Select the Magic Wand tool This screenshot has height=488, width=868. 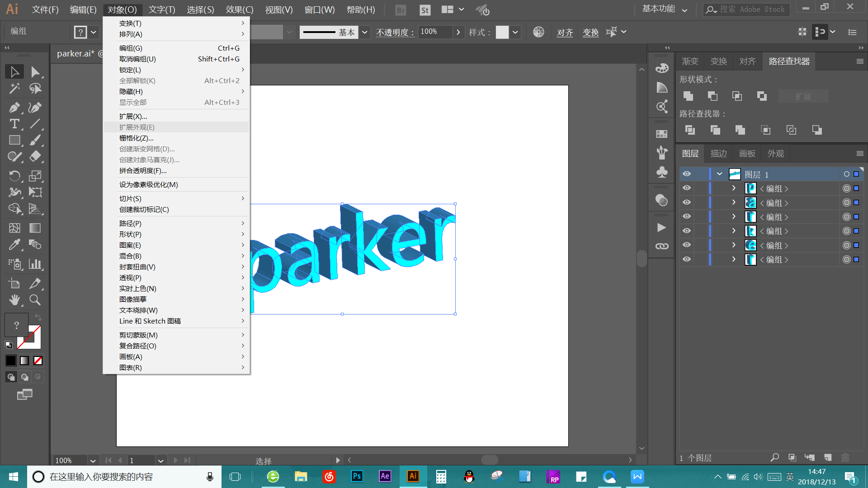pyautogui.click(x=14, y=88)
